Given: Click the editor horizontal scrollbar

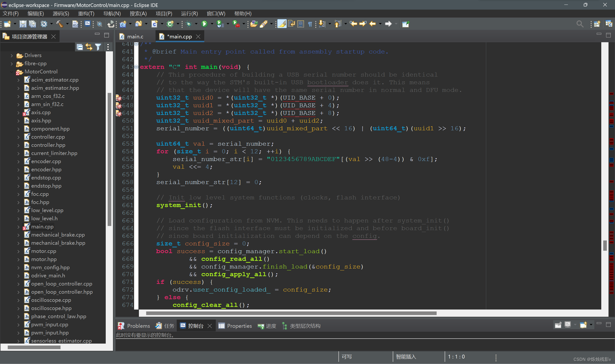Looking at the screenshot, I should click(x=291, y=313).
